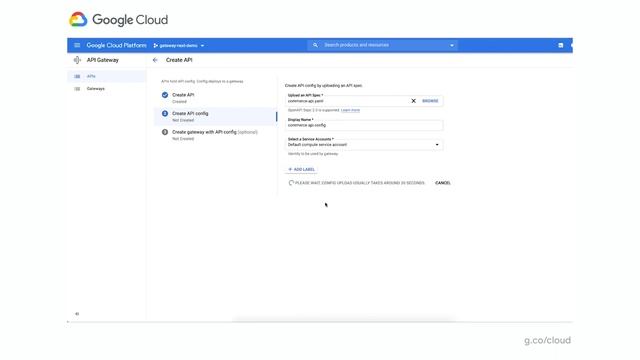Click Add Label button
Viewport: 640px width, 360px height.
[x=302, y=169]
